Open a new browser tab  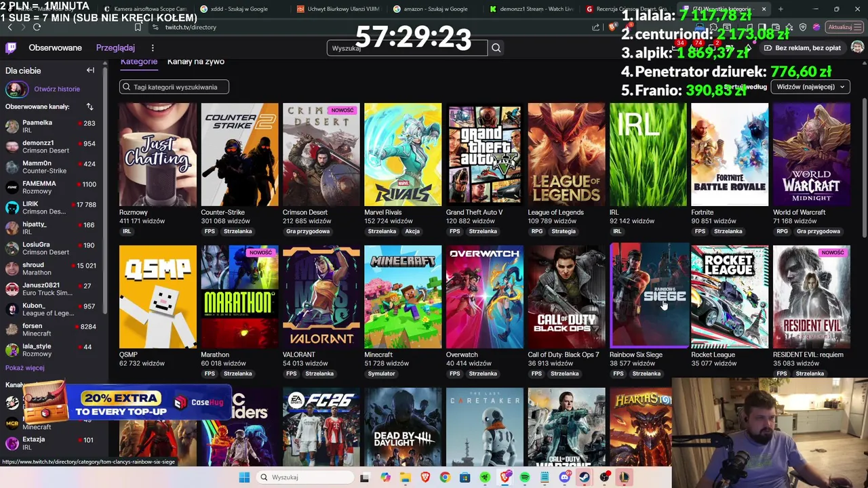(x=781, y=9)
